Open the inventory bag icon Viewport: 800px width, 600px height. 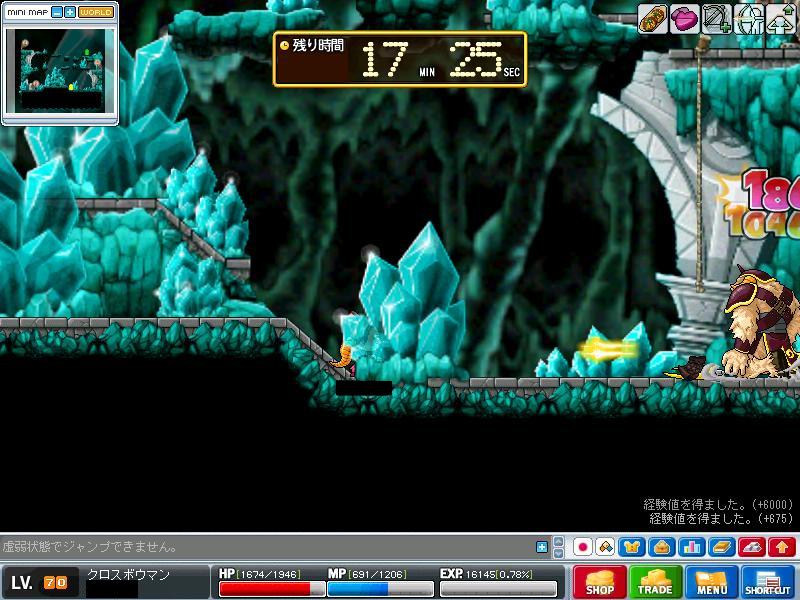click(662, 547)
